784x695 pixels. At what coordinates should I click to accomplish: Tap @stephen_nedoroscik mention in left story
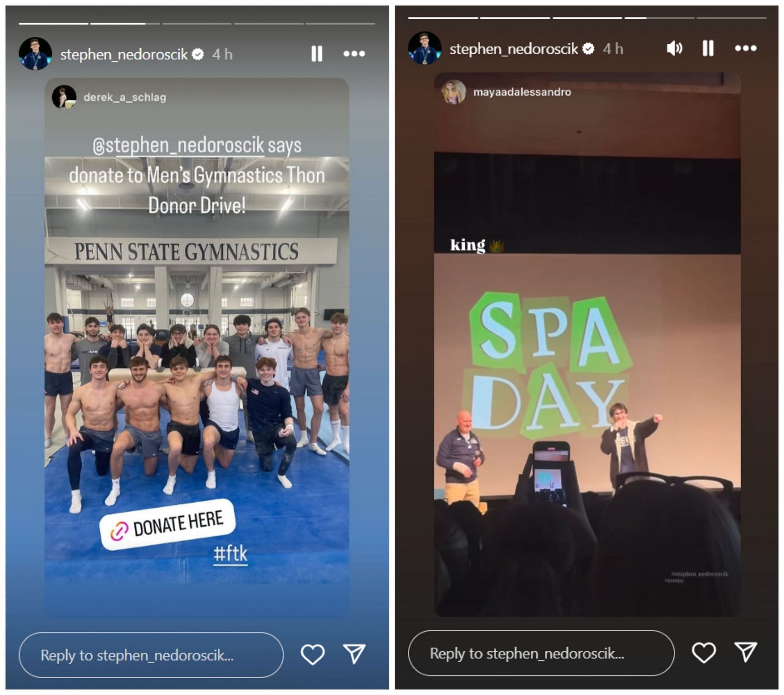[x=178, y=146]
